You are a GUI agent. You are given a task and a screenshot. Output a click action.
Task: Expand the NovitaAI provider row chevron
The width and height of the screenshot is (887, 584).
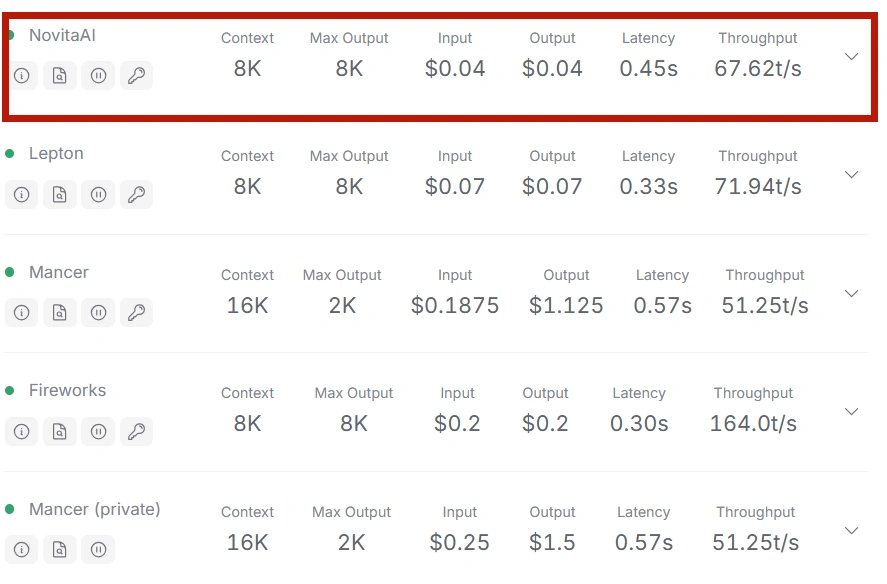(851, 57)
